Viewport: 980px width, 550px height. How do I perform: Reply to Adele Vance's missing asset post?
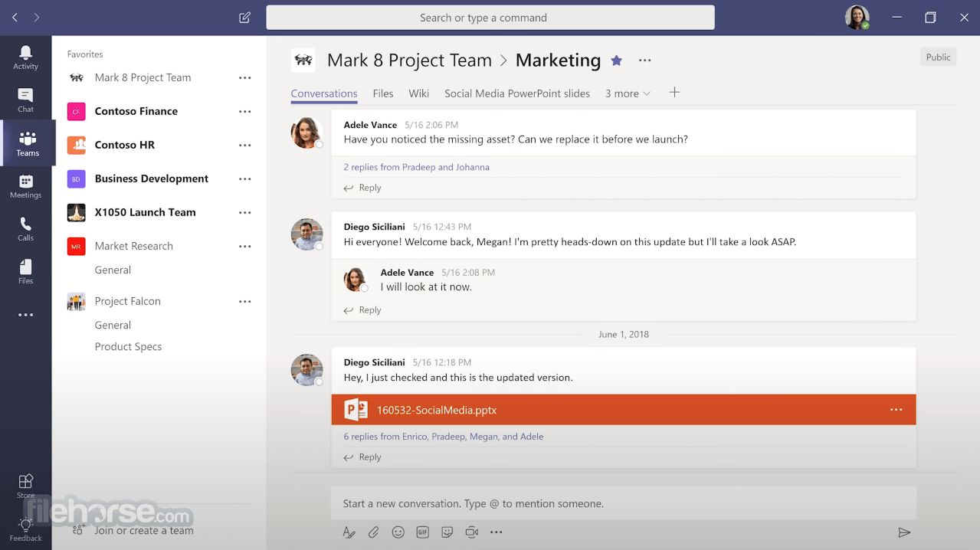(369, 188)
